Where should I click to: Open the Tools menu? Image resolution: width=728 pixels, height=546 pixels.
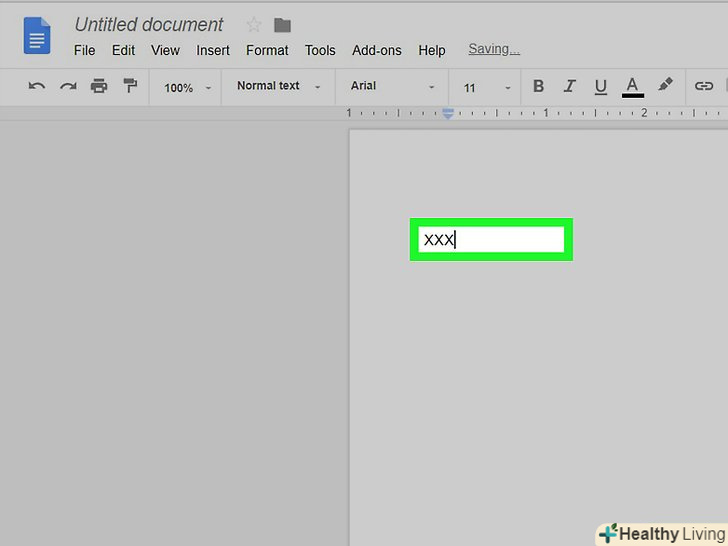tap(320, 50)
